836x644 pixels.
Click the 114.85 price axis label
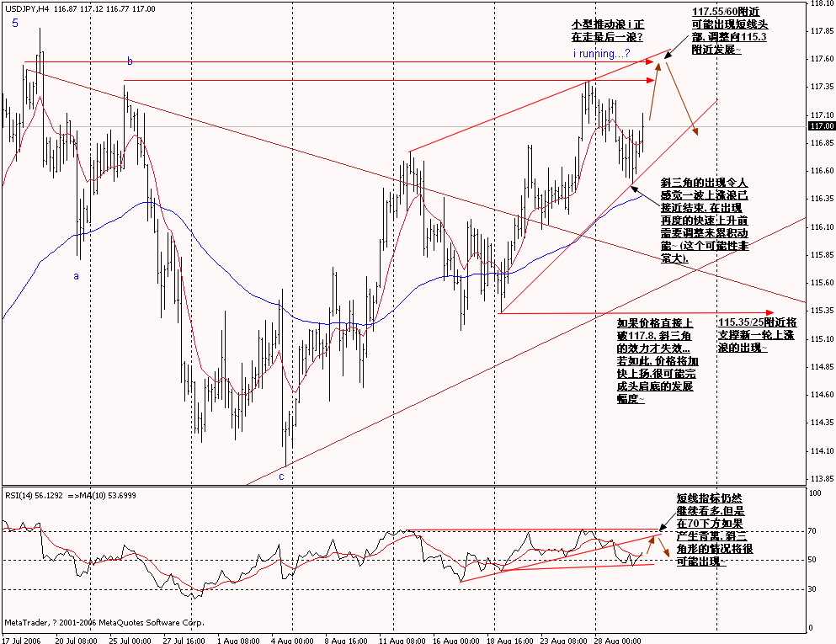click(822, 367)
